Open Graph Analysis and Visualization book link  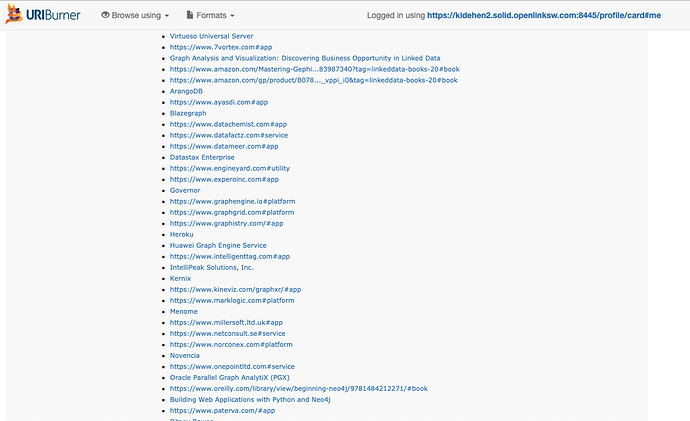pyautogui.click(x=305, y=58)
